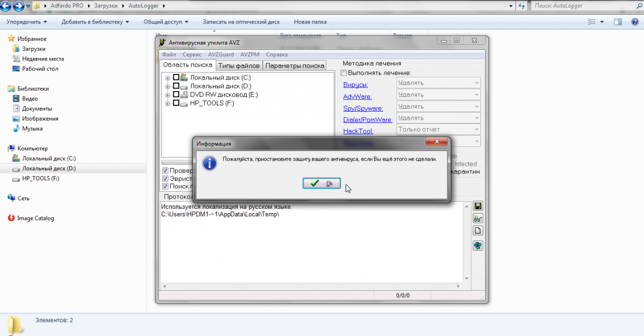Open the Вирусы action dropdown
Viewport: 644px width, 336px height.
(438, 83)
